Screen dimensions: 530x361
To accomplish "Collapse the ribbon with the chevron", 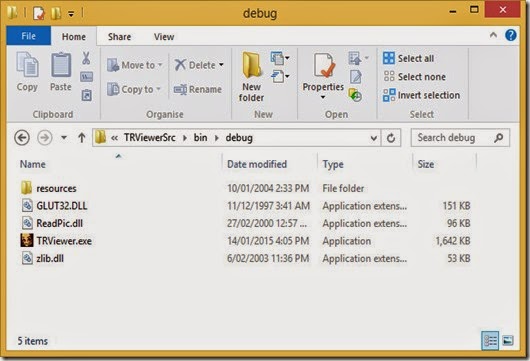I will (493, 35).
